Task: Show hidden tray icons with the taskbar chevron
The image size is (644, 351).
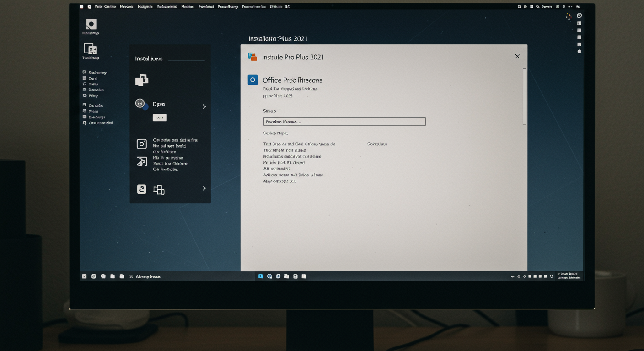Action: coord(512,277)
